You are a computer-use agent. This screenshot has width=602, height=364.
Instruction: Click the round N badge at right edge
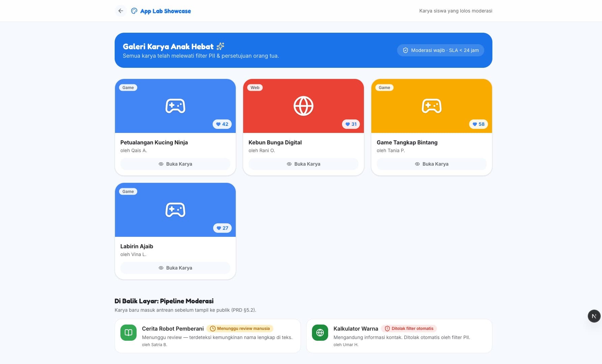594,316
